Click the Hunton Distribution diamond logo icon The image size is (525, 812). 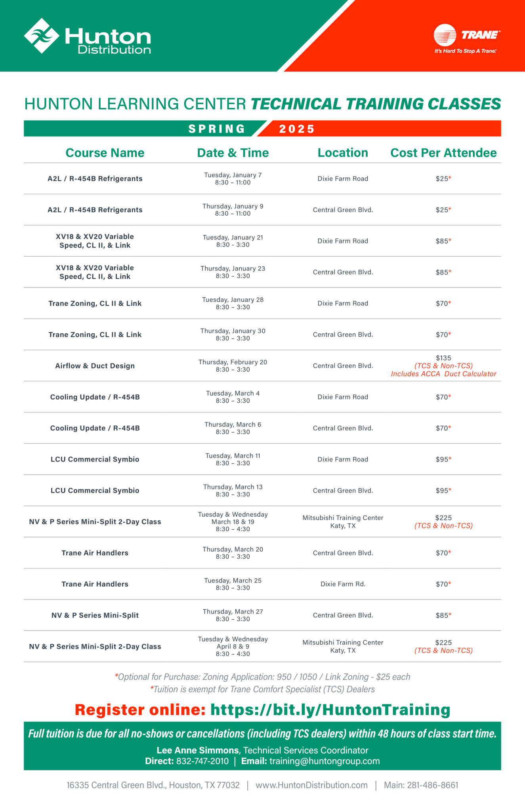pos(42,36)
